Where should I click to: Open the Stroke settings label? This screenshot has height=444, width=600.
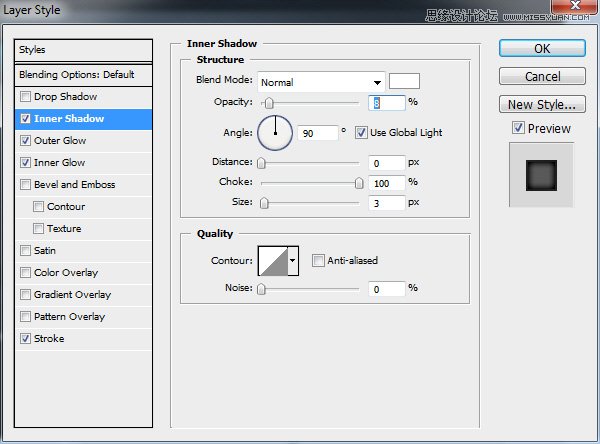click(49, 339)
